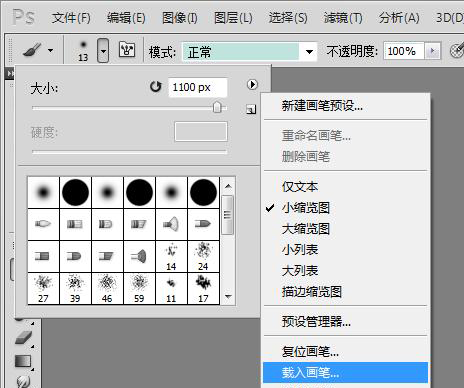
Task: Toggle the brush preset picker dropdown button
Action: 103,51
